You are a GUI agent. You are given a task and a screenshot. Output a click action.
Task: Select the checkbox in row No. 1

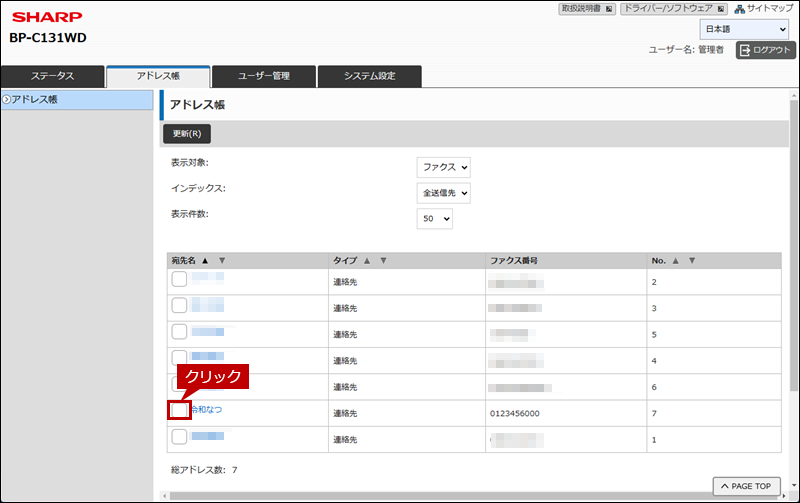(x=179, y=436)
